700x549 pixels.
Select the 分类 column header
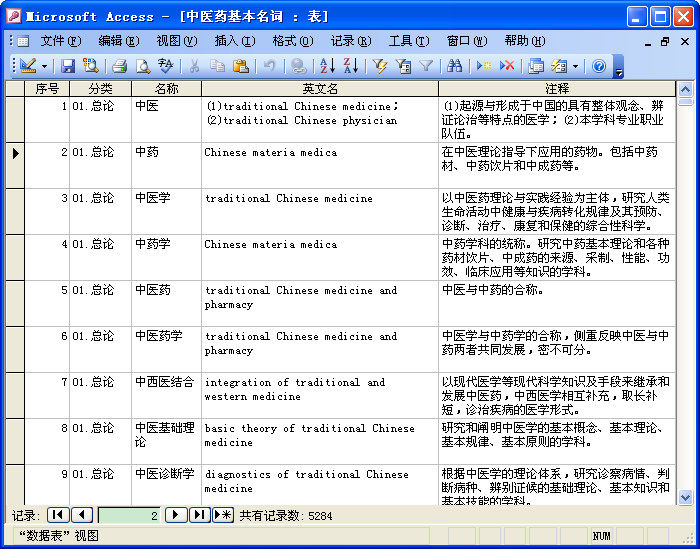(x=100, y=88)
